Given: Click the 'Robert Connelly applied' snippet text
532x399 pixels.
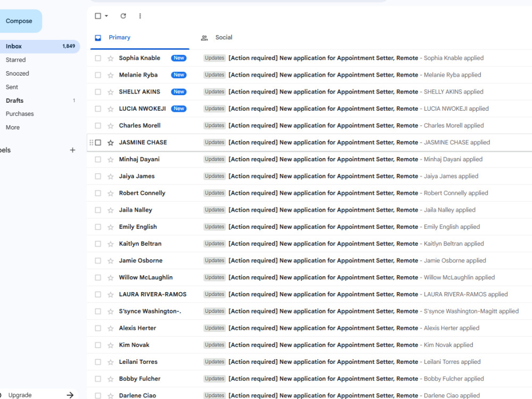Looking at the screenshot, I should (456, 193).
